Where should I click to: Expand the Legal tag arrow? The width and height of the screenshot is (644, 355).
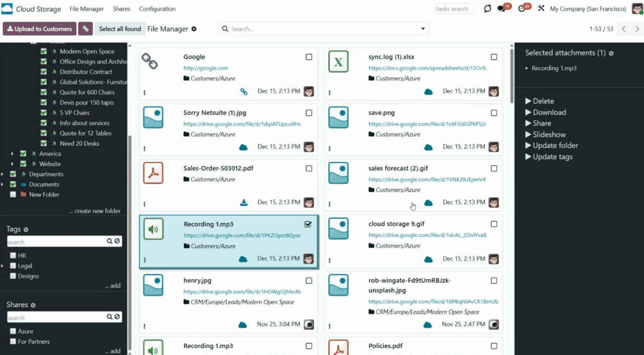2,266
